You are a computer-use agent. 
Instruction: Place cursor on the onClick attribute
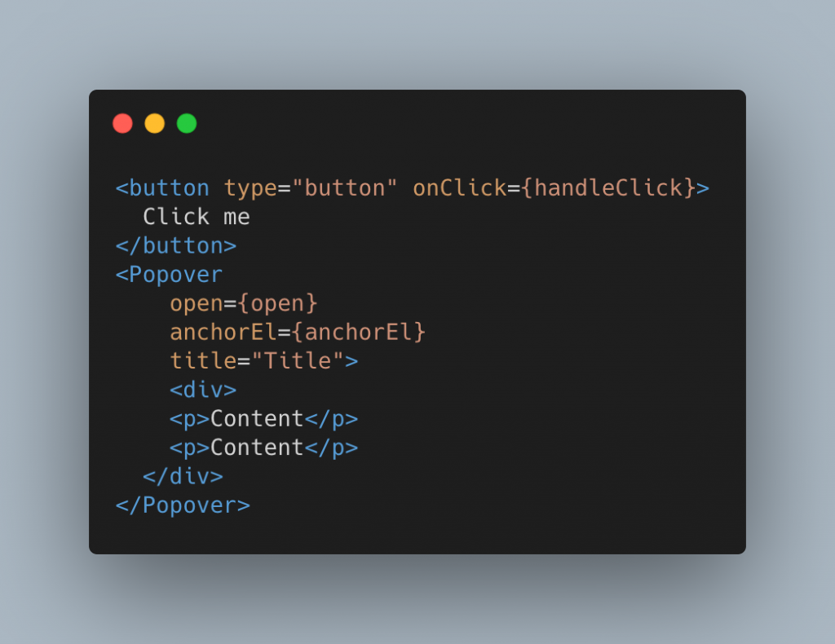pos(460,188)
